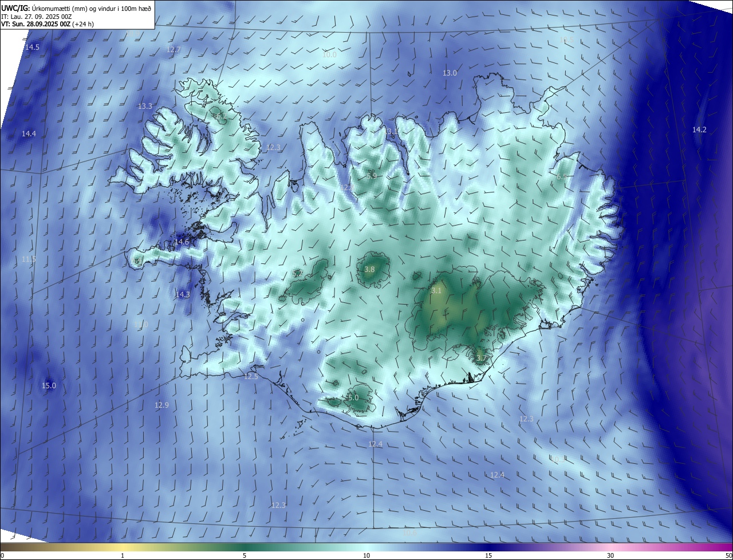
Task: Click the 6.5 value label
Action: tap(562, 177)
